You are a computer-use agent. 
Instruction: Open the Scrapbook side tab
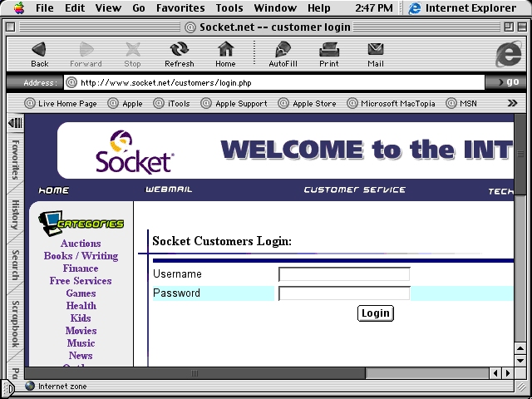click(15, 324)
